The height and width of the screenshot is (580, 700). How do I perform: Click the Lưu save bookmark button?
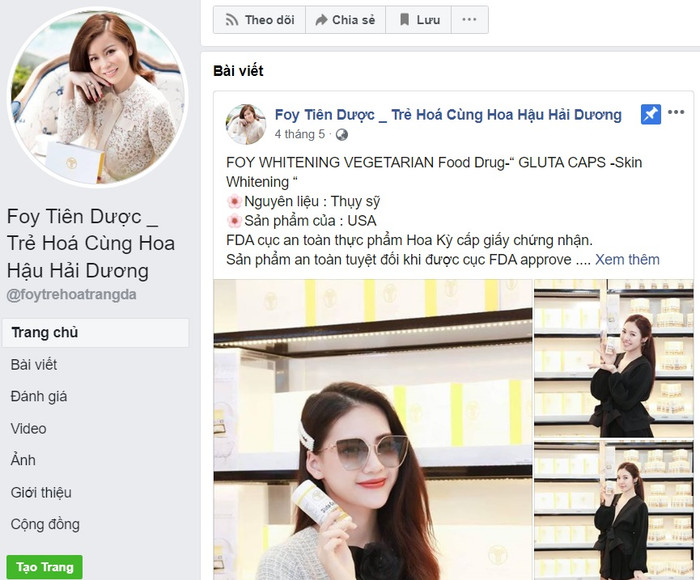pos(418,20)
